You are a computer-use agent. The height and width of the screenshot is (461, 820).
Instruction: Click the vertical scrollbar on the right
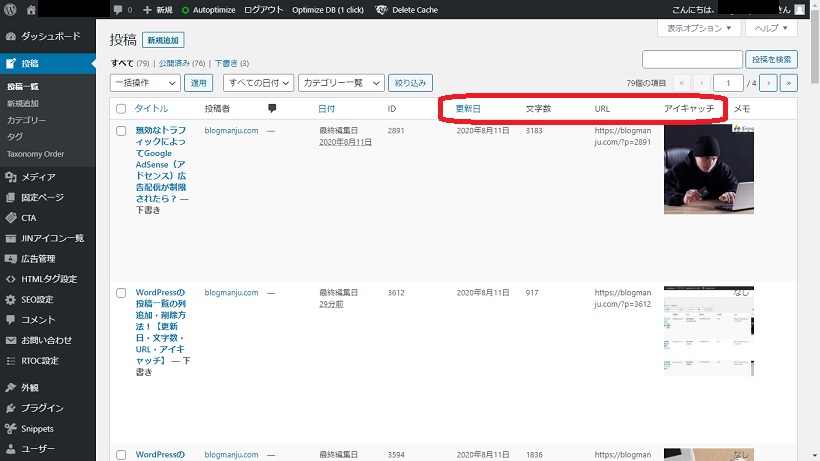tap(815, 47)
